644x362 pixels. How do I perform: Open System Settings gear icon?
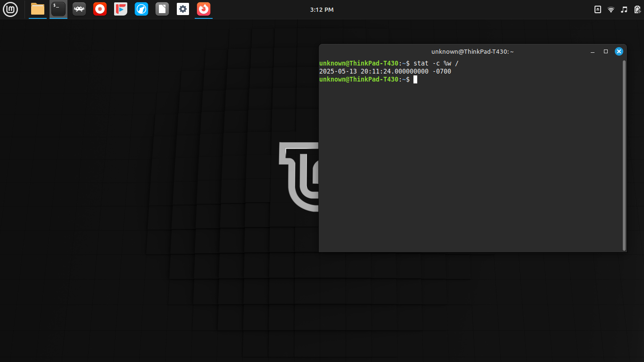(x=183, y=9)
